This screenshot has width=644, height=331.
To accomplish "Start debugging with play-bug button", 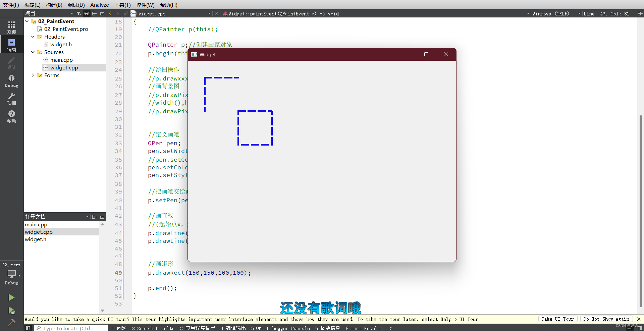I will [x=11, y=310].
